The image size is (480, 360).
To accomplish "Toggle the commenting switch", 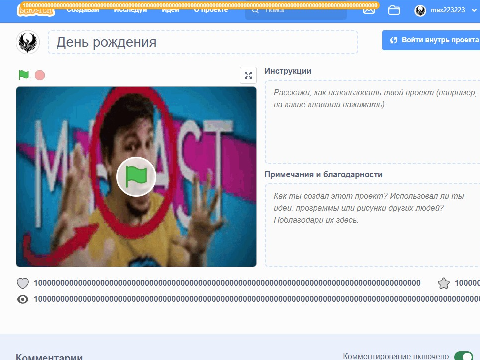I will [464, 356].
